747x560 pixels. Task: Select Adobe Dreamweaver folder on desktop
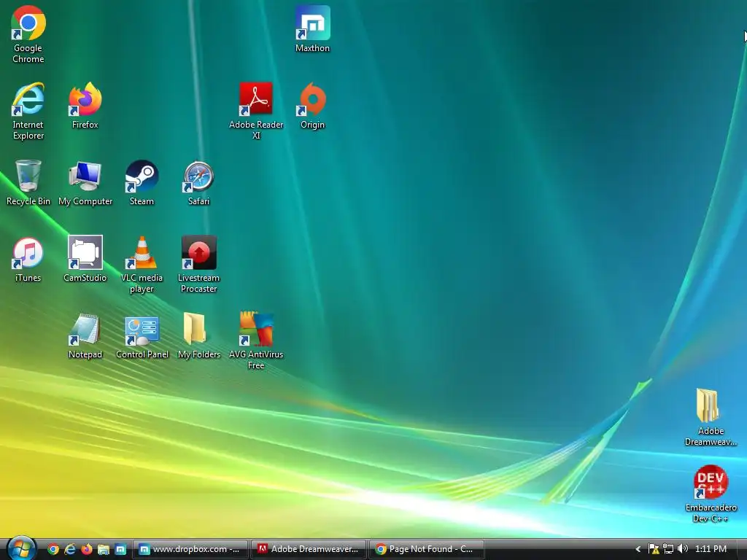711,417
